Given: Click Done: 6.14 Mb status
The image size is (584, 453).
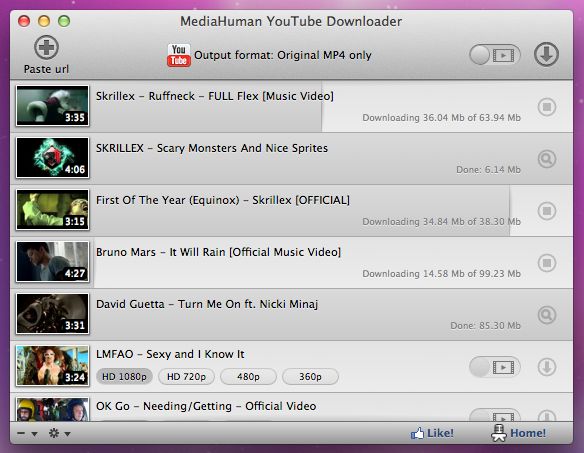Looking at the screenshot, I should pos(488,170).
